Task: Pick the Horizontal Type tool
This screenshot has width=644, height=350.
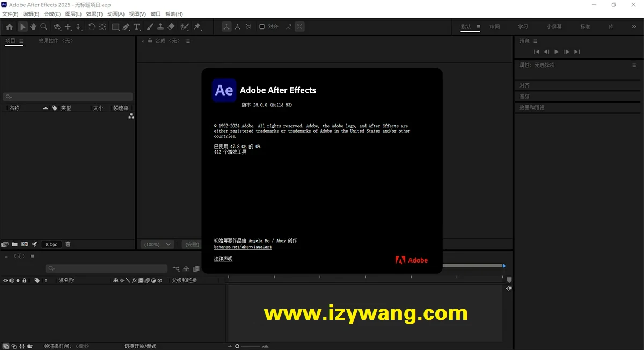Action: coord(137,27)
